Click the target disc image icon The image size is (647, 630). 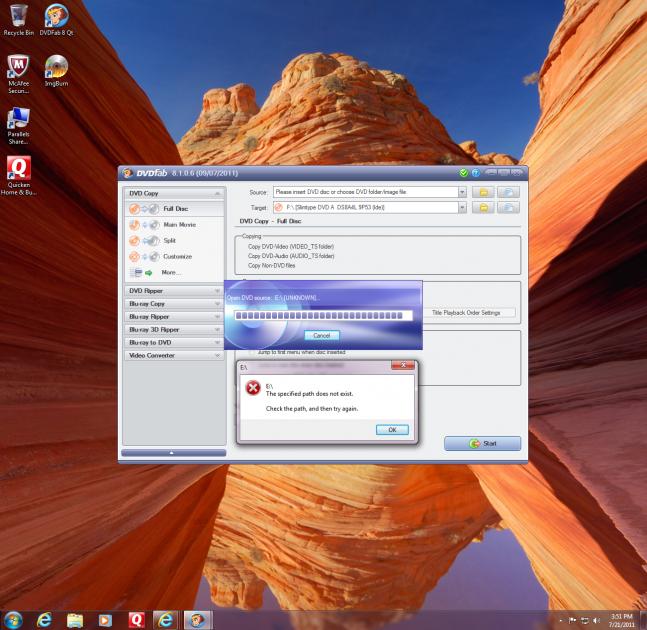click(x=509, y=207)
